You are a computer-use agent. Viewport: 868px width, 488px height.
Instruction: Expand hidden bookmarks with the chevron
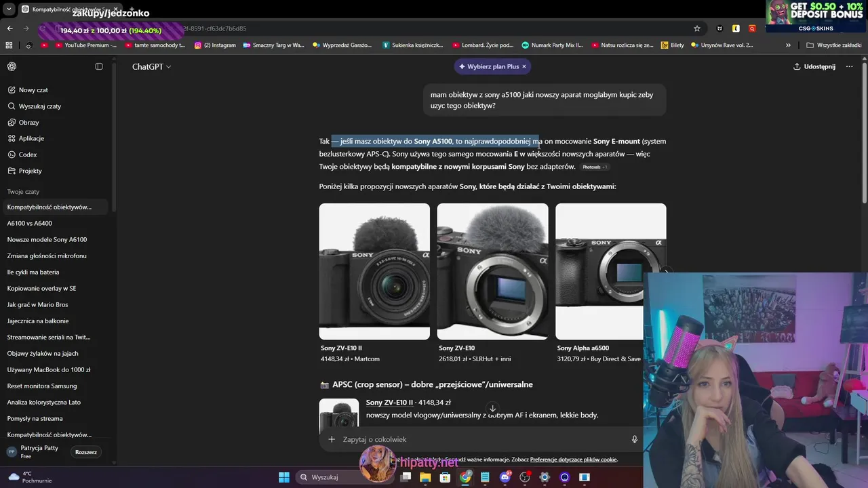coord(788,45)
